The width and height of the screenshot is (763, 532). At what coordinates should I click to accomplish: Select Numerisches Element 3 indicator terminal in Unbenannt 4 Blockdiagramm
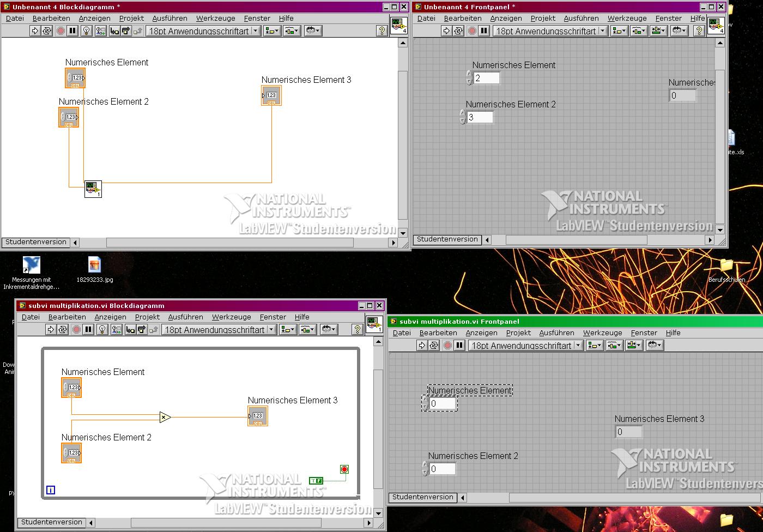271,95
